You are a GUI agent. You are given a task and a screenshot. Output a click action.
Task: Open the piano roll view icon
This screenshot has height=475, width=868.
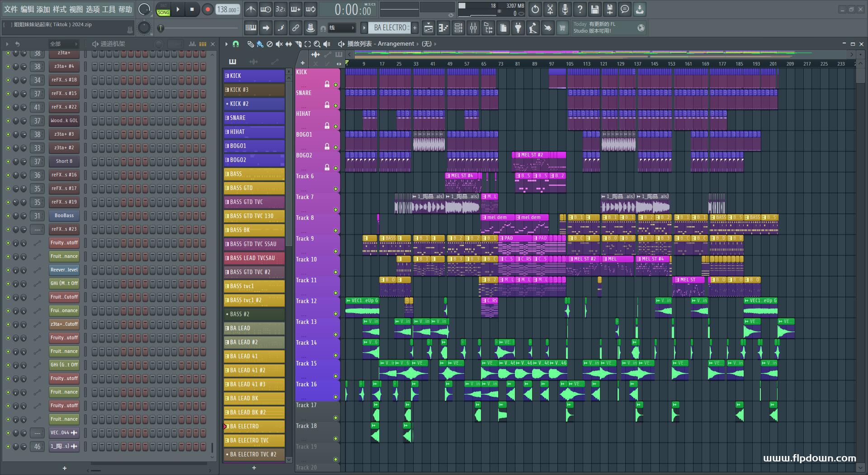[443, 28]
